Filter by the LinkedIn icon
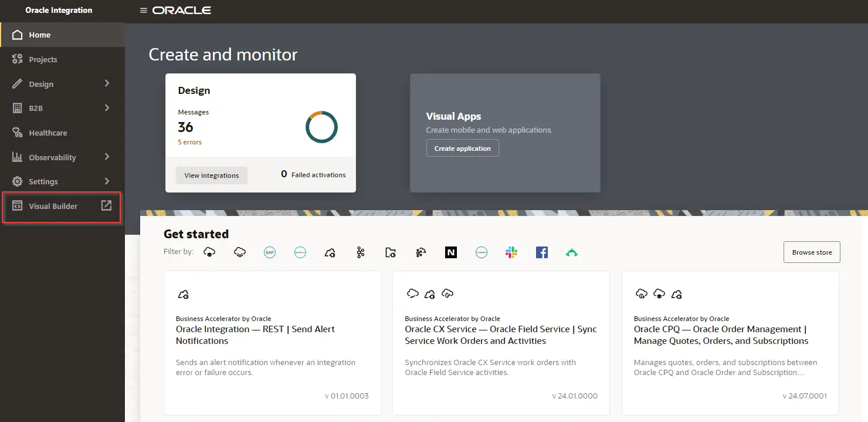The height and width of the screenshot is (422, 868). (482, 252)
